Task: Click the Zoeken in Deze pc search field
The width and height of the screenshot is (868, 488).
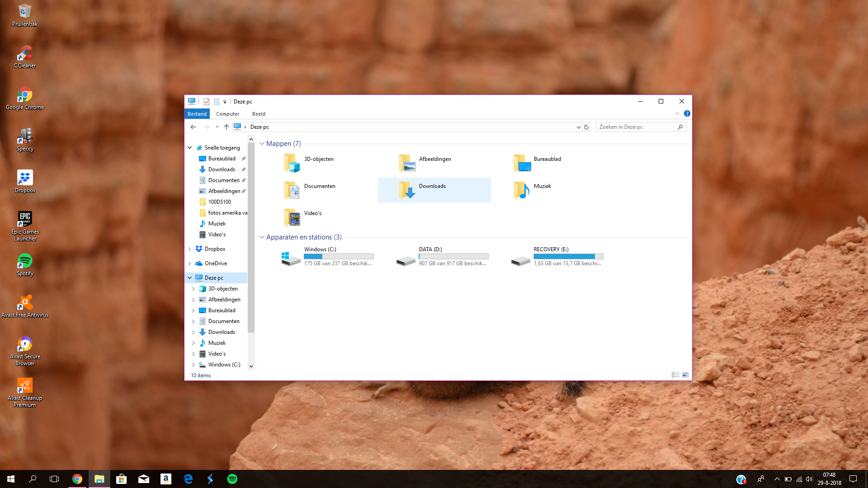Action: (637, 127)
